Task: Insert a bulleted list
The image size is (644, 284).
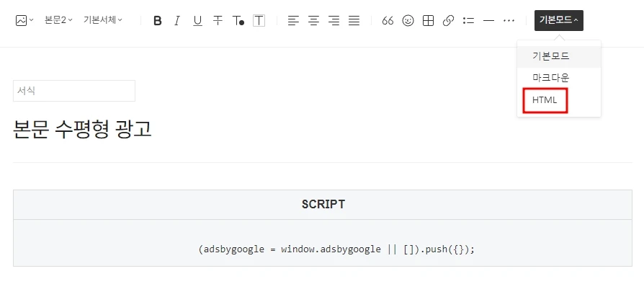Action: [x=469, y=21]
